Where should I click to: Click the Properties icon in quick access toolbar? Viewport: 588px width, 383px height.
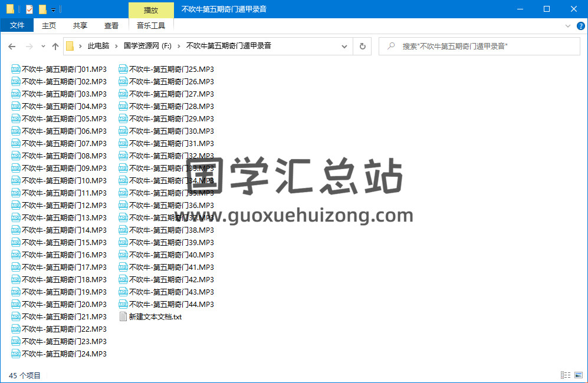pos(29,9)
